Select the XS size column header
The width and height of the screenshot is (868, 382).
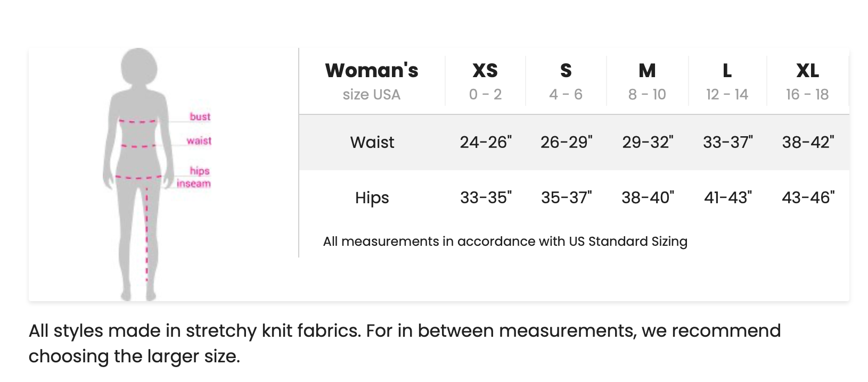click(485, 71)
